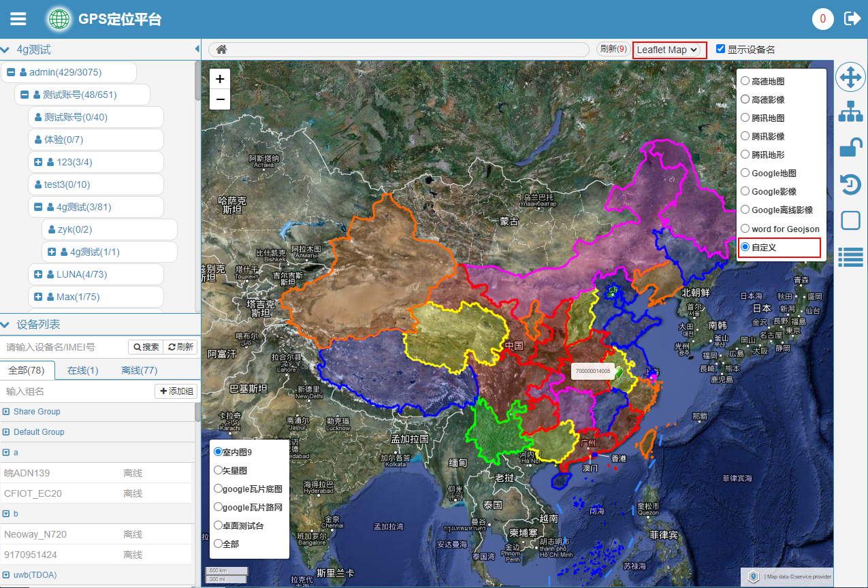Select the four-way move arrows tool

[x=850, y=78]
